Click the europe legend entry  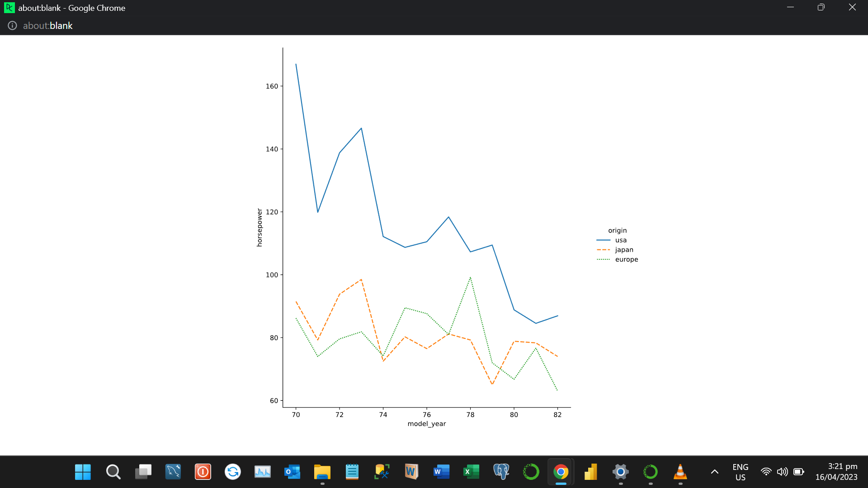tap(626, 259)
